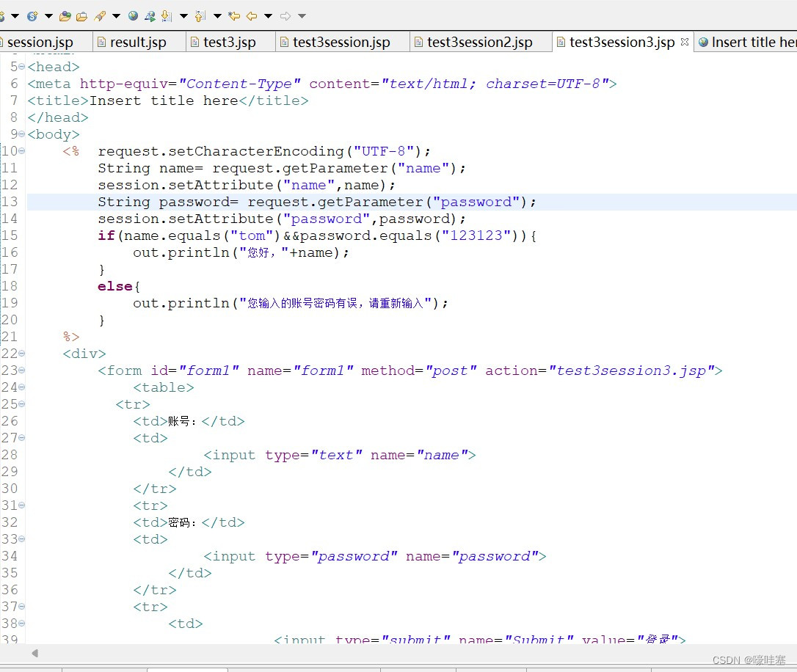The width and height of the screenshot is (797, 672).
Task: Collapse the td fold on line 33
Action: [x=21, y=539]
